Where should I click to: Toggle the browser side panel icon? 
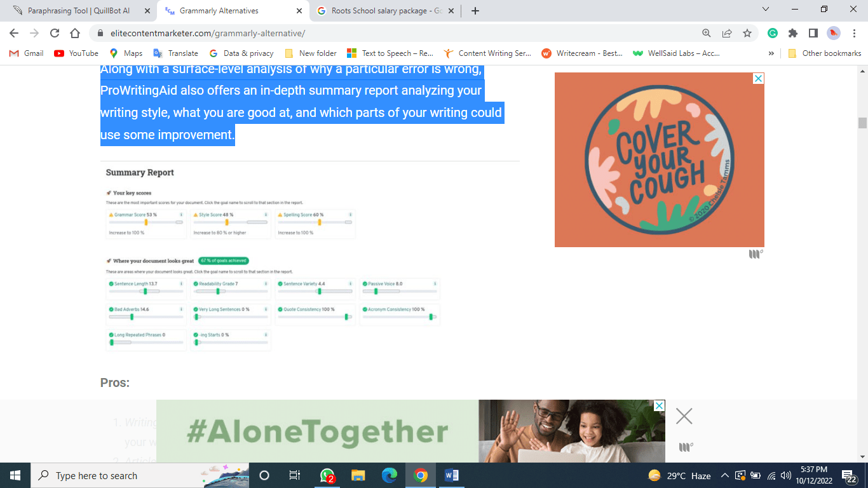click(x=813, y=33)
